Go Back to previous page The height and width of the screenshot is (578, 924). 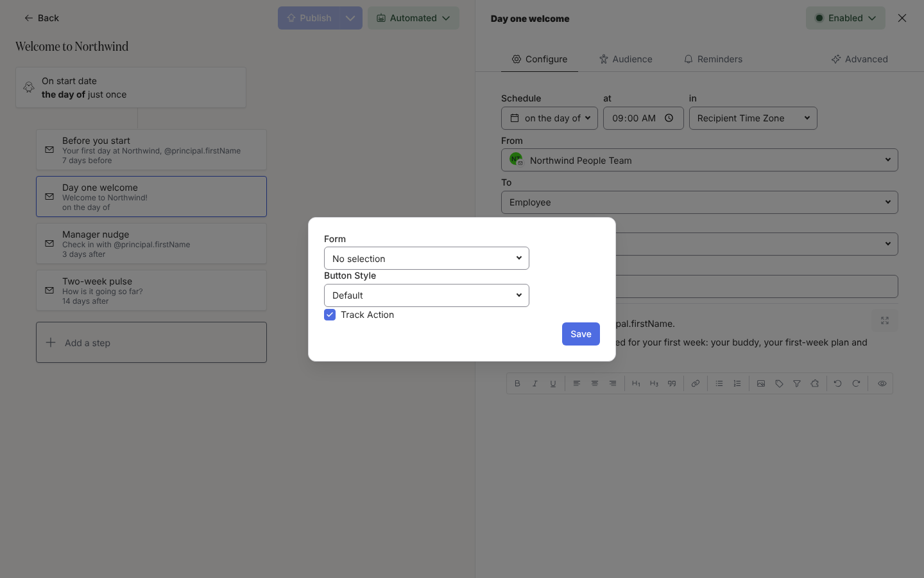tap(42, 18)
